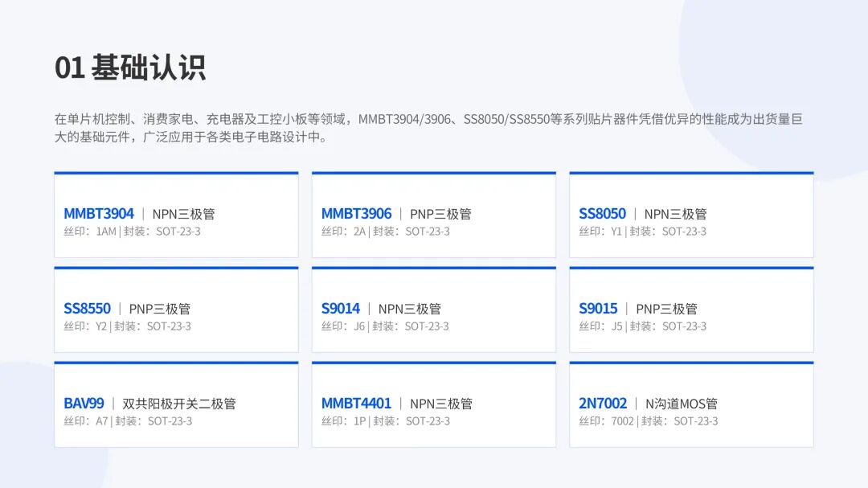Click the 丝印 Y2 marking line
This screenshot has height=488, width=868.
click(x=127, y=326)
